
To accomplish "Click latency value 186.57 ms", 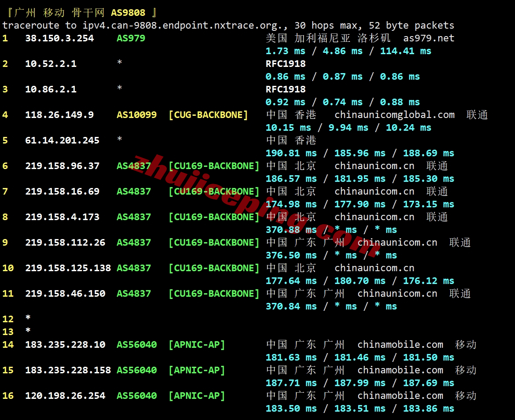I will (x=291, y=179).
